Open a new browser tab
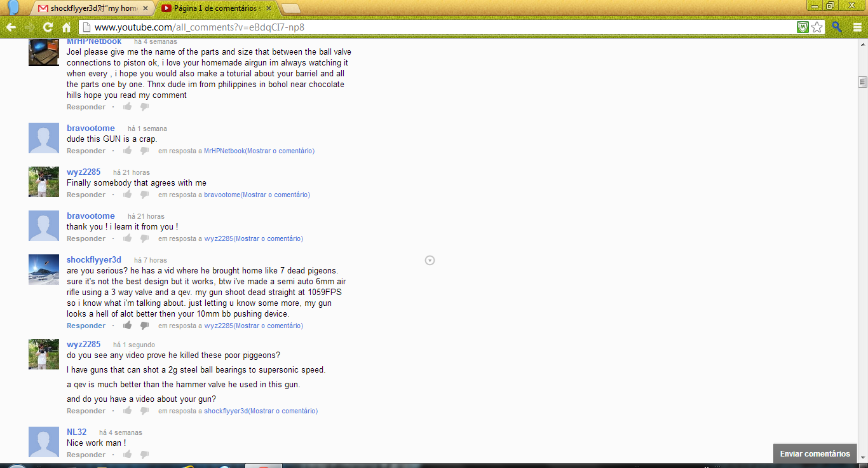868x468 pixels. tap(290, 8)
